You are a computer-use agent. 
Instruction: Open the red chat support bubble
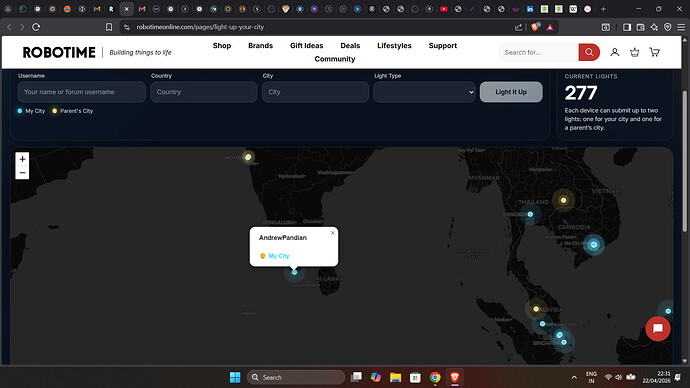click(658, 329)
